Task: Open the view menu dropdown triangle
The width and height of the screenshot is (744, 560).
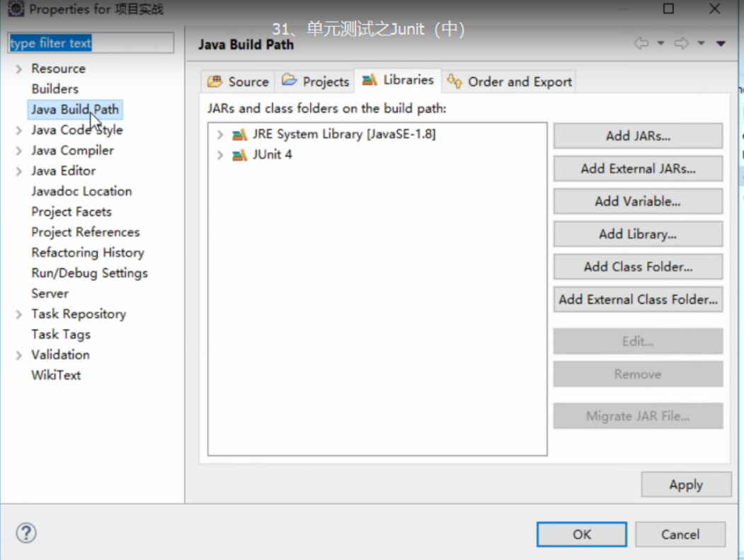Action: pos(721,44)
